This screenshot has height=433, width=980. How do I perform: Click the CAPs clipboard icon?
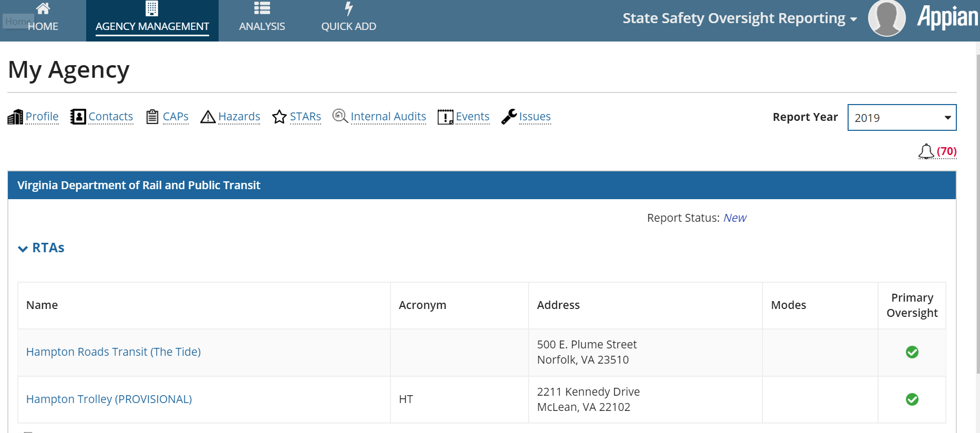point(152,117)
